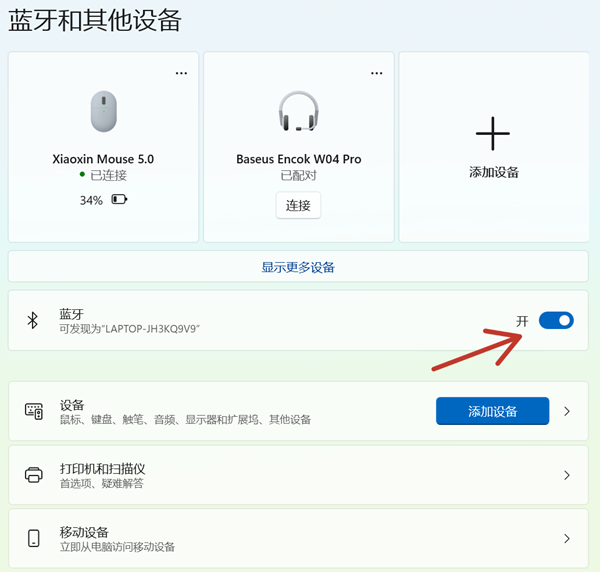Click the Baseus Encok headset icon
This screenshot has height=572, width=600.
tap(298, 111)
